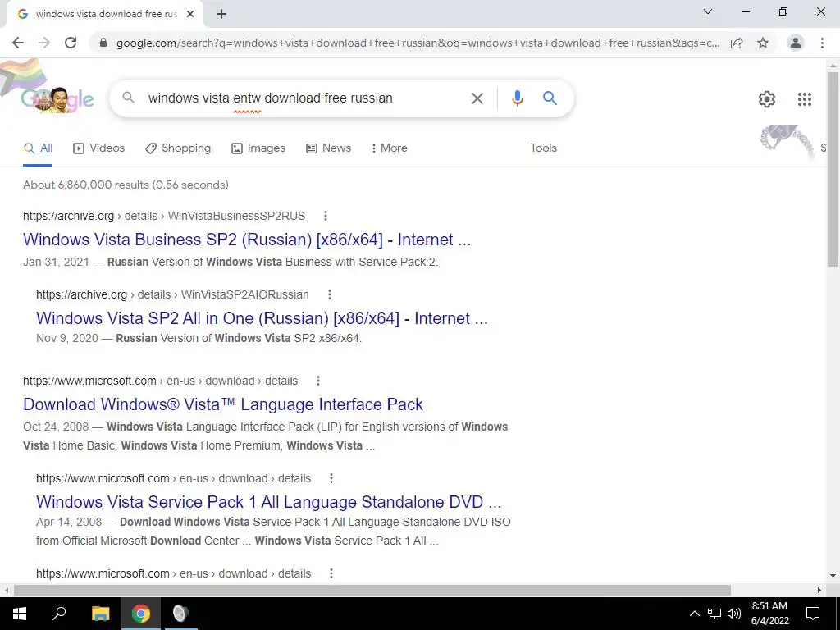Open options for WinVistaSP2AIORussian result
This screenshot has height=630, width=840.
(330, 294)
